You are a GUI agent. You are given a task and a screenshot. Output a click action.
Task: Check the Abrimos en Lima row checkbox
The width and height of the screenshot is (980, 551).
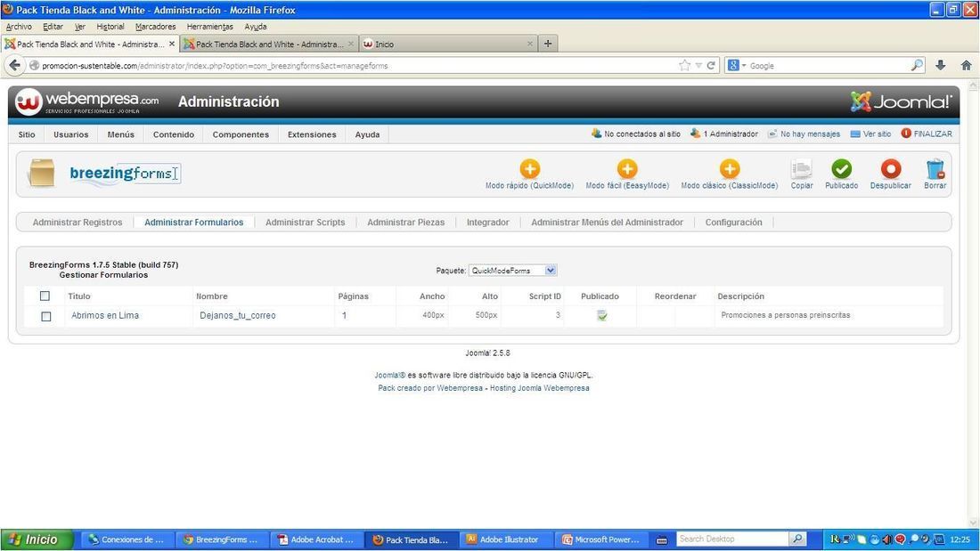coord(46,316)
